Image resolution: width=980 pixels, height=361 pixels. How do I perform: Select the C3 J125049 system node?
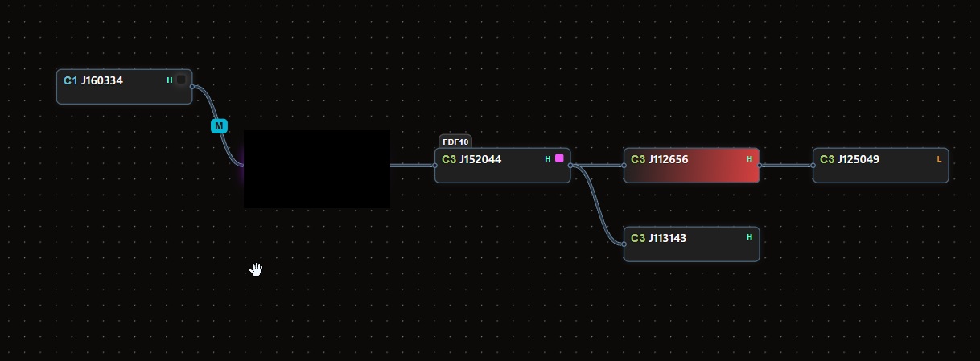pos(881,165)
